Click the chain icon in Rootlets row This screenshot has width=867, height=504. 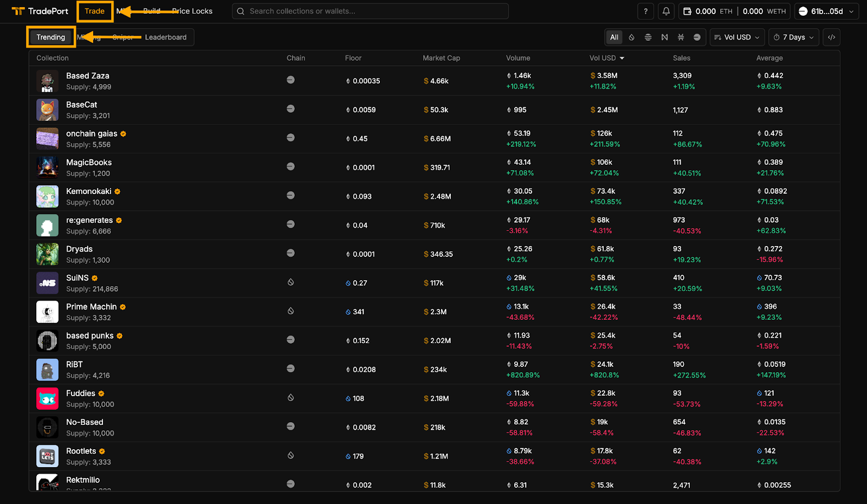click(x=290, y=455)
